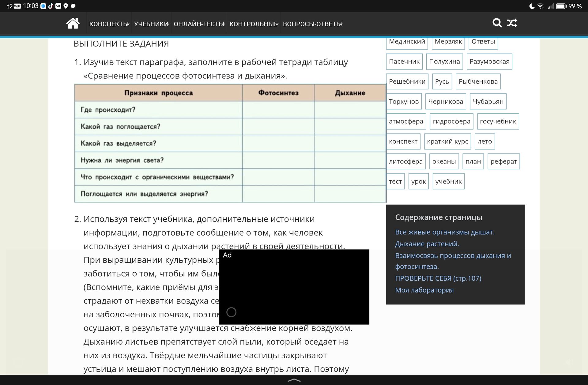The height and width of the screenshot is (385, 588).
Task: Choose the Торкунов tag
Action: click(x=404, y=101)
